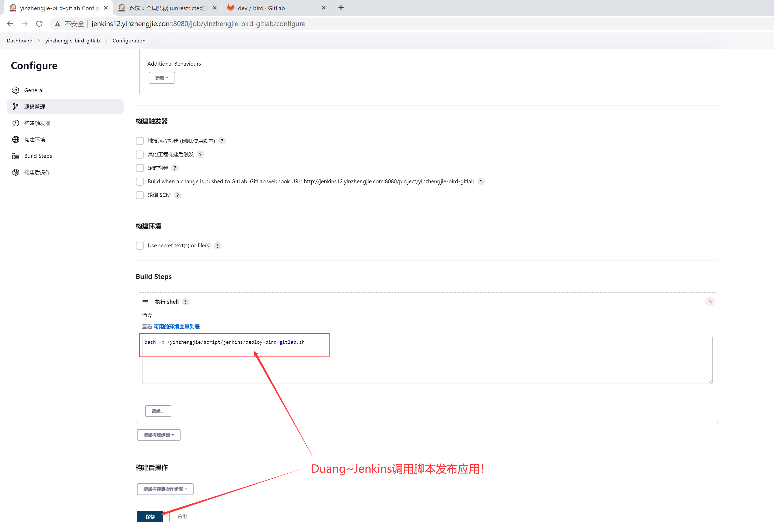Click drag handle icon of 执行 shell step
The width and height of the screenshot is (774, 532).
pyautogui.click(x=145, y=302)
